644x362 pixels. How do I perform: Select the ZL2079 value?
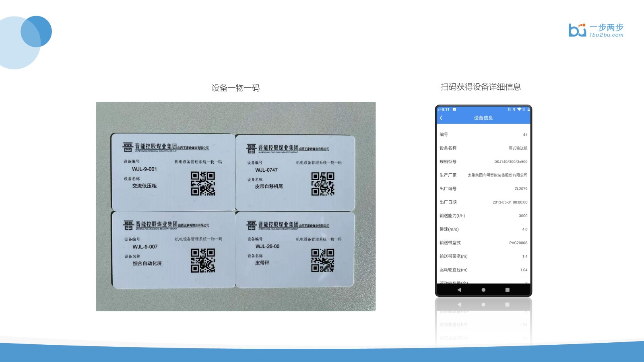(521, 189)
